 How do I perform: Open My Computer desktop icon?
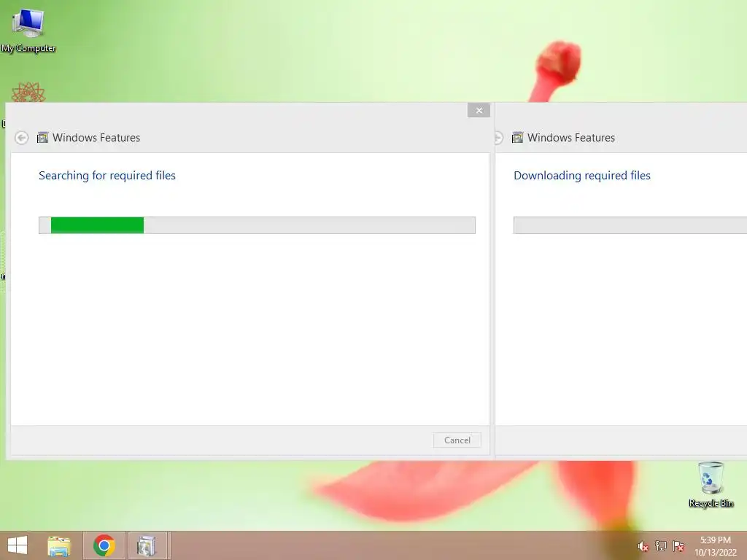pos(28,31)
